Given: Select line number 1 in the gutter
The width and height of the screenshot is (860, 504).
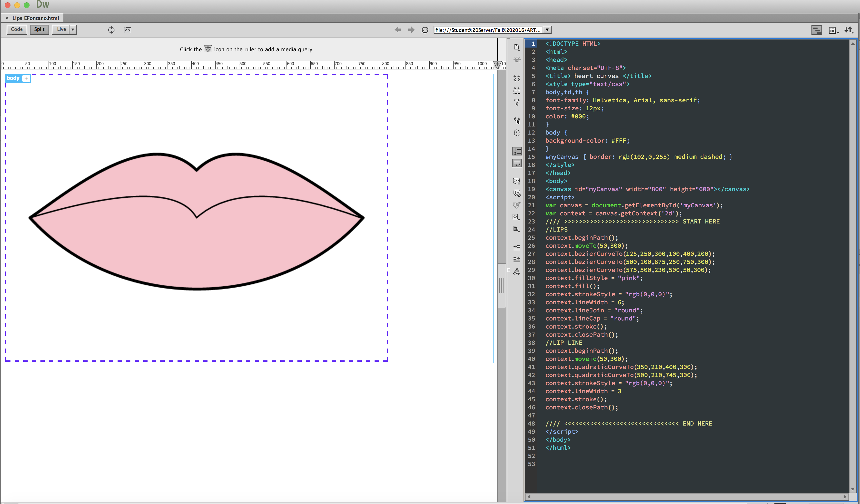Looking at the screenshot, I should [x=533, y=44].
